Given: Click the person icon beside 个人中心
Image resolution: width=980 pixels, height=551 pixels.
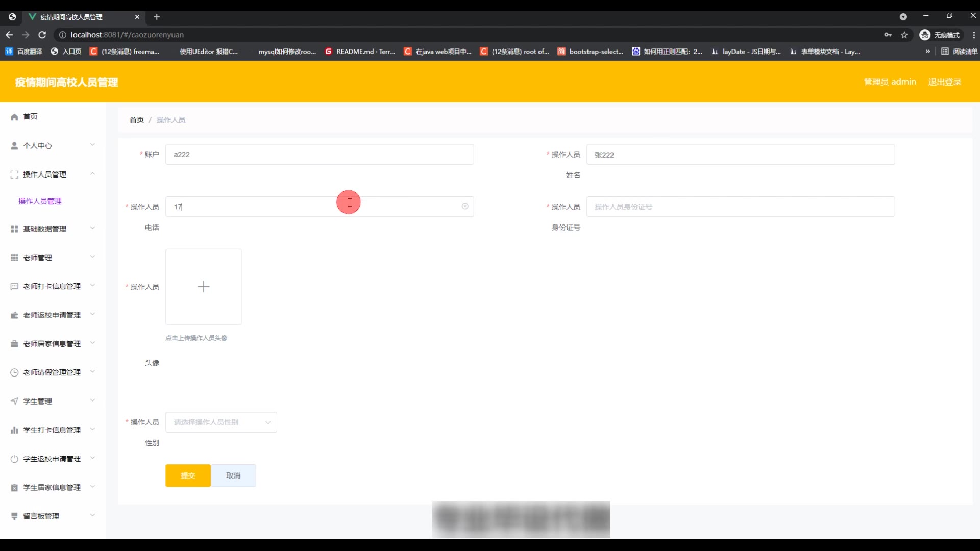Looking at the screenshot, I should pyautogui.click(x=14, y=146).
